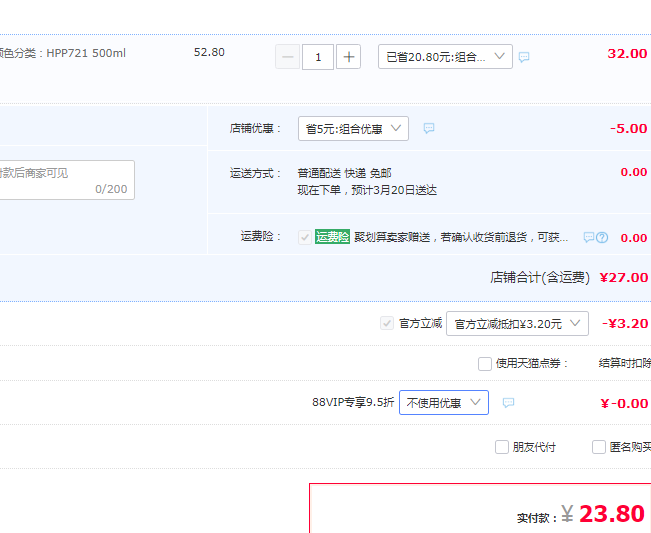This screenshot has height=533, width=651.
Task: Click the question mark help icon for 运费险
Action: pyautogui.click(x=602, y=237)
